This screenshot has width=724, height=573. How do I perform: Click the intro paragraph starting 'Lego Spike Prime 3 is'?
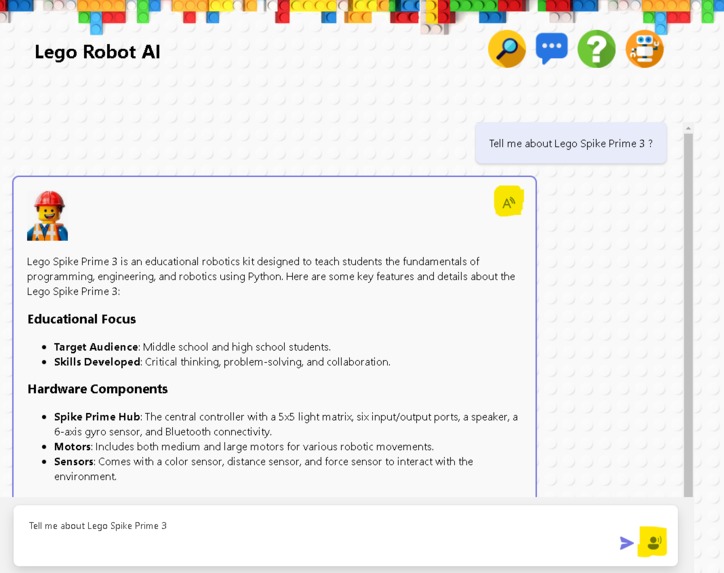[271, 276]
